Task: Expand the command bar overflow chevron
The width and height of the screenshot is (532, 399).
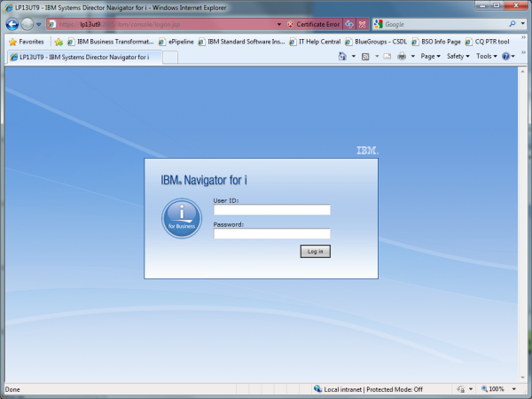Action: [x=523, y=52]
